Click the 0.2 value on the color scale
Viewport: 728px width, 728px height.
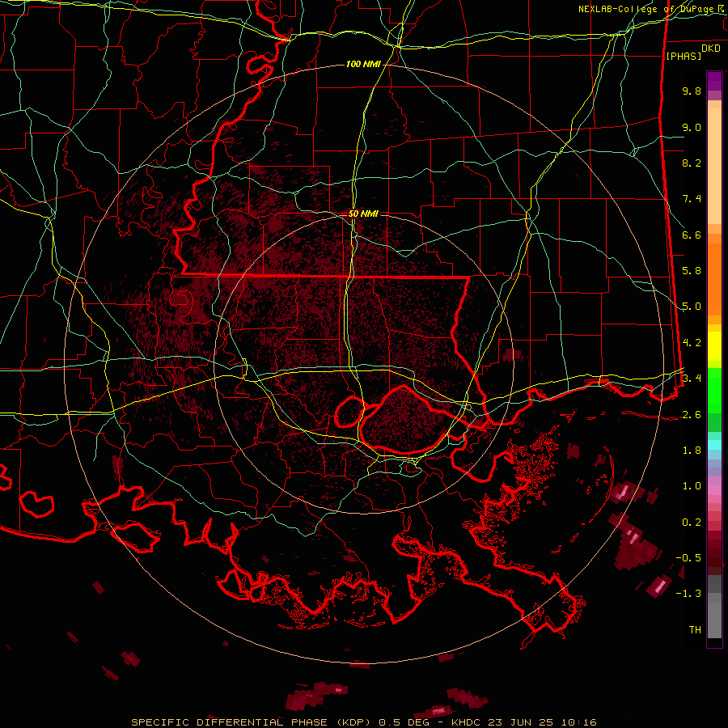[x=692, y=523]
